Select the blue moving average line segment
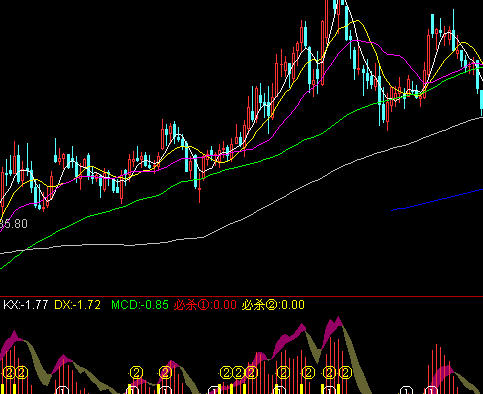Image resolution: width=483 pixels, height=394 pixels. click(437, 200)
